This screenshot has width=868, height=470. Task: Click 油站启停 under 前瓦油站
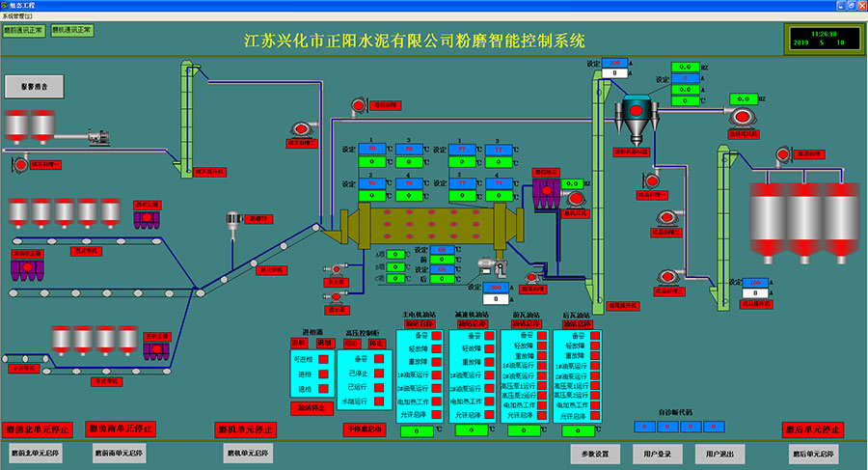coord(526,323)
